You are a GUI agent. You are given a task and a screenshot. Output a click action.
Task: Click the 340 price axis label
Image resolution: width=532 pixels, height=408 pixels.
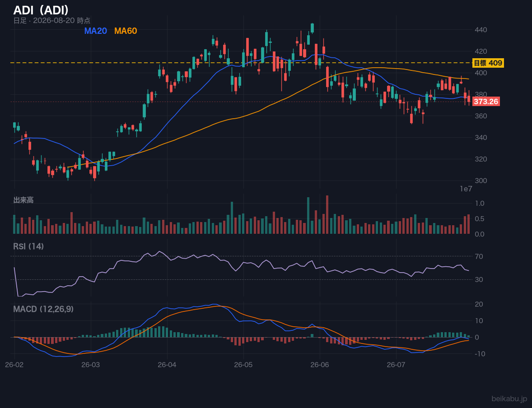click(481, 137)
